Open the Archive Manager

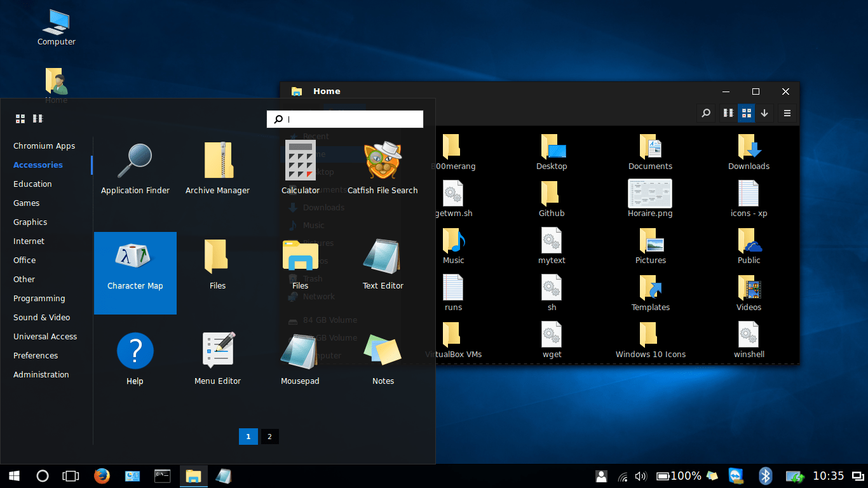pyautogui.click(x=217, y=167)
